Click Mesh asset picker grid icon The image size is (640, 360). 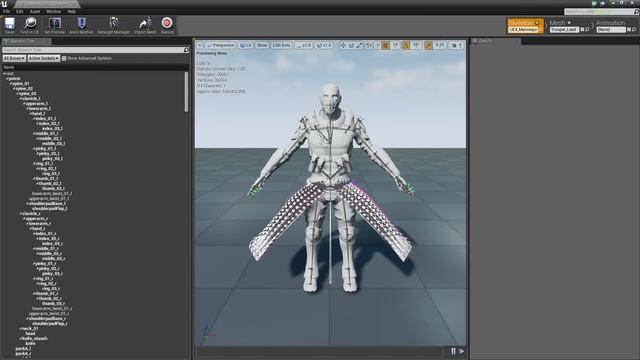[x=582, y=29]
